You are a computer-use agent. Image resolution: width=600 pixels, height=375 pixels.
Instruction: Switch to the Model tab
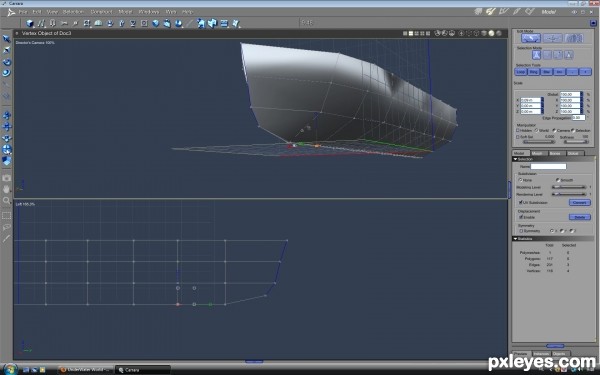520,153
